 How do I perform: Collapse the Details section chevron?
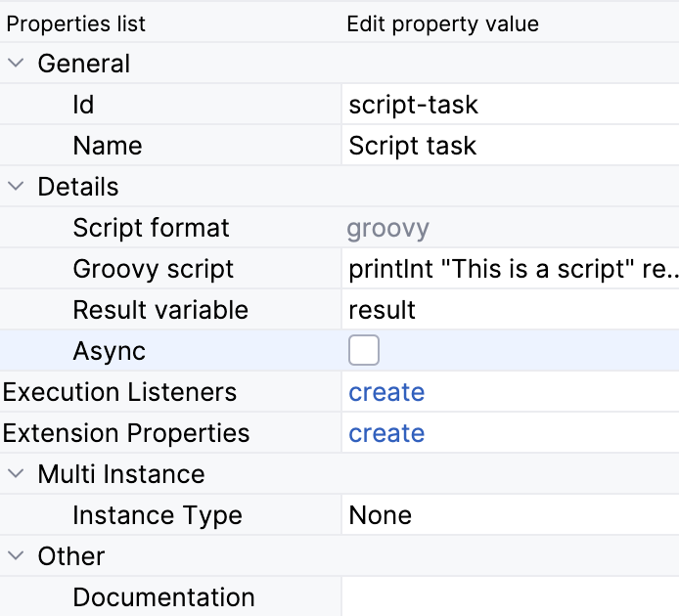[16, 187]
